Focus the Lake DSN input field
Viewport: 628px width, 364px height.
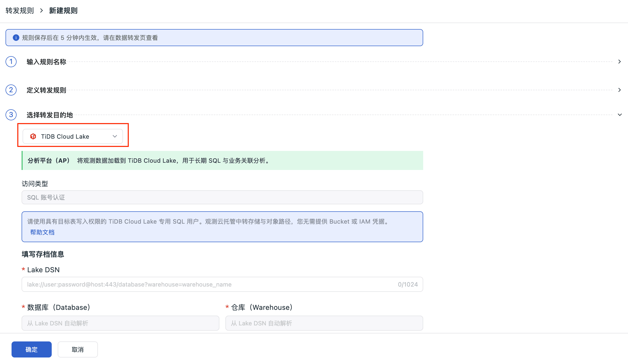click(222, 284)
